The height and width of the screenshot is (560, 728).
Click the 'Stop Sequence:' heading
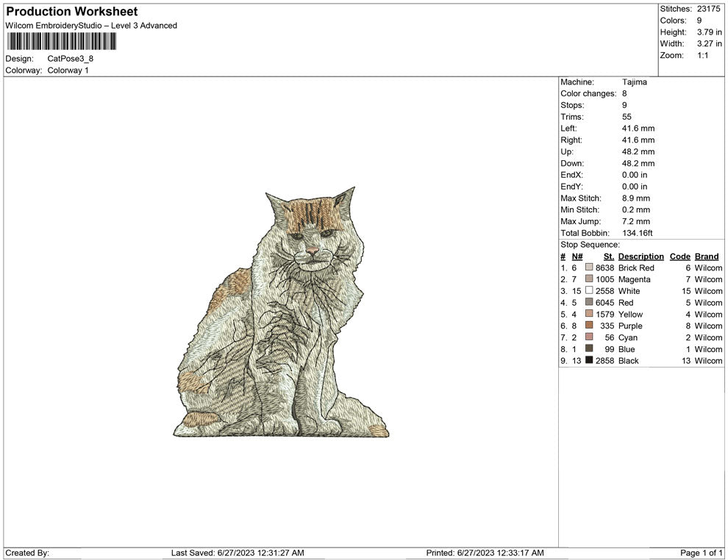point(590,245)
